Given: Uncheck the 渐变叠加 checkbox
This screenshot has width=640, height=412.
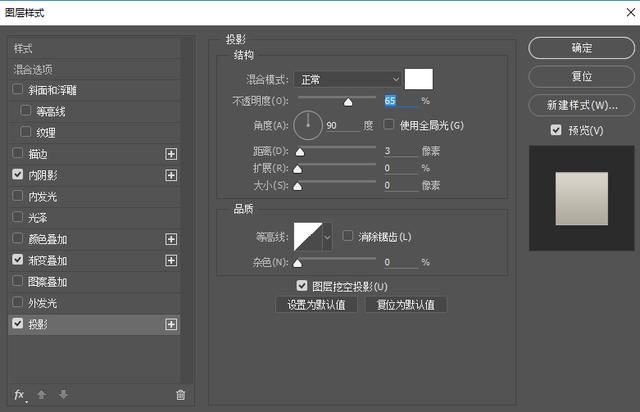Looking at the screenshot, I should [x=18, y=259].
